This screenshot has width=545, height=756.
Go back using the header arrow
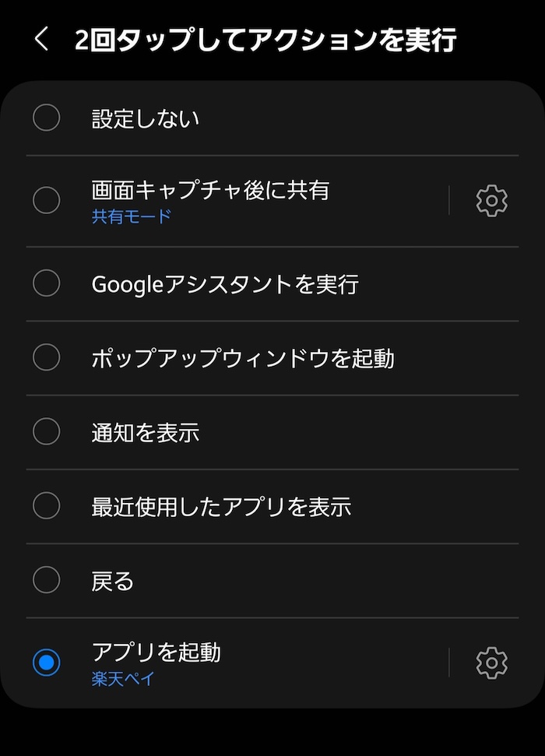click(42, 39)
